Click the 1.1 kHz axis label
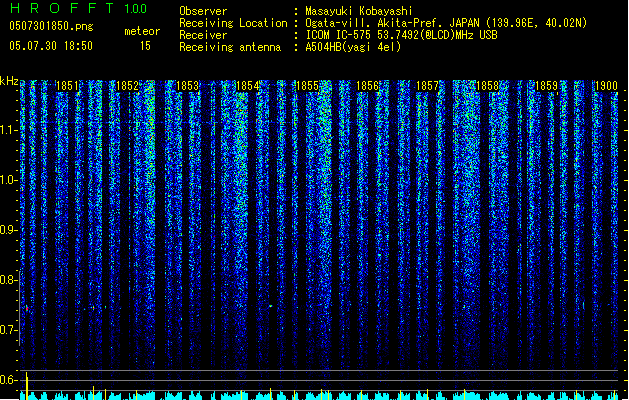This screenshot has width=629, height=400. 8,130
